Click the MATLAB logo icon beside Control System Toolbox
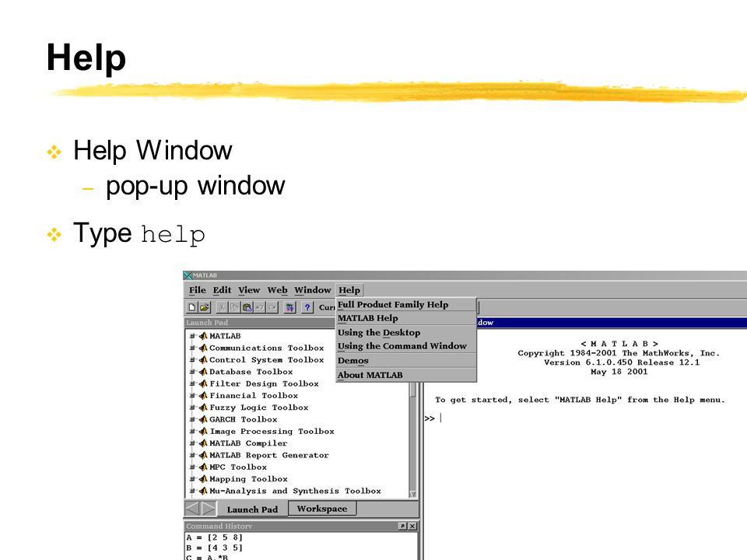Image resolution: width=747 pixels, height=560 pixels. (x=203, y=360)
